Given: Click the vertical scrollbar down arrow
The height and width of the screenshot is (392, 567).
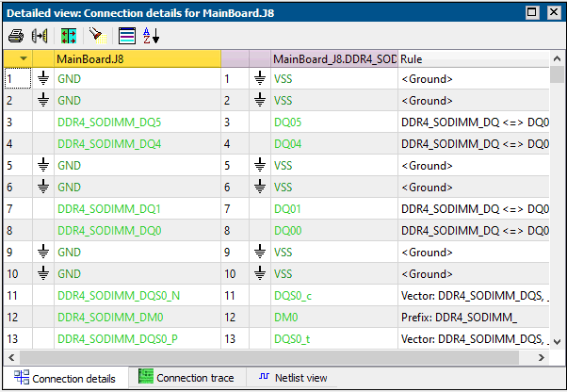Looking at the screenshot, I should pos(558,341).
